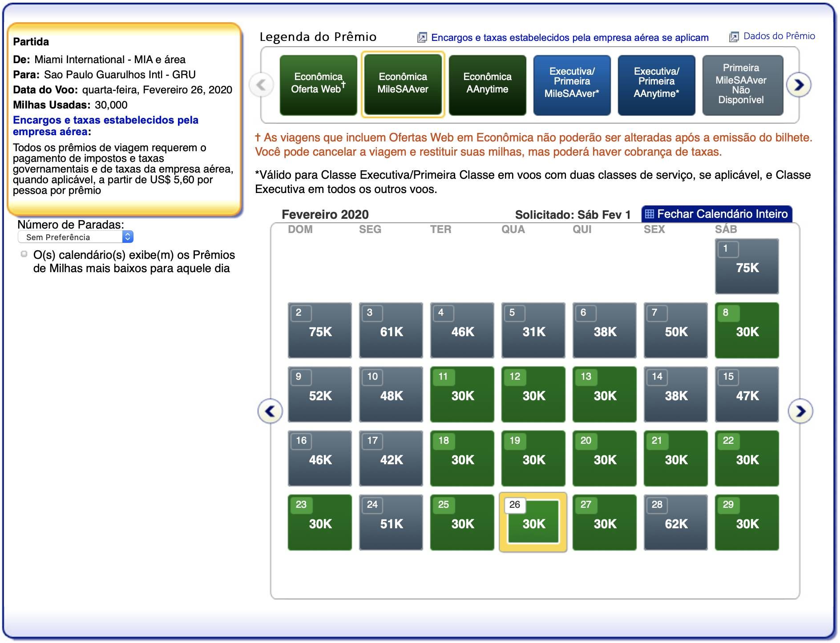Click highlighted February 26 at 30K

(x=533, y=522)
